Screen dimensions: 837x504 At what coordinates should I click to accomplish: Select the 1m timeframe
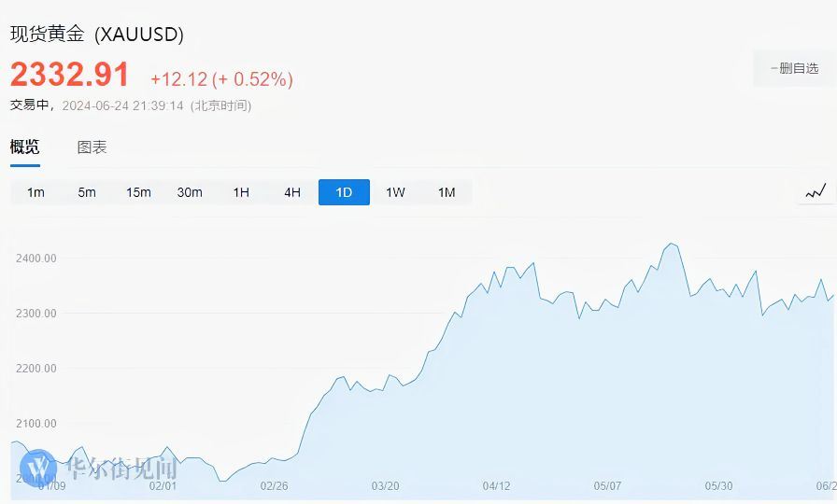pyautogui.click(x=35, y=192)
